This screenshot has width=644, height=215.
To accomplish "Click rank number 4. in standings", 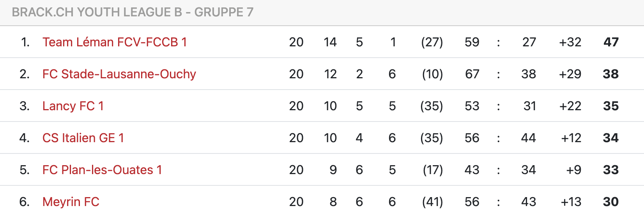I will [x=25, y=138].
